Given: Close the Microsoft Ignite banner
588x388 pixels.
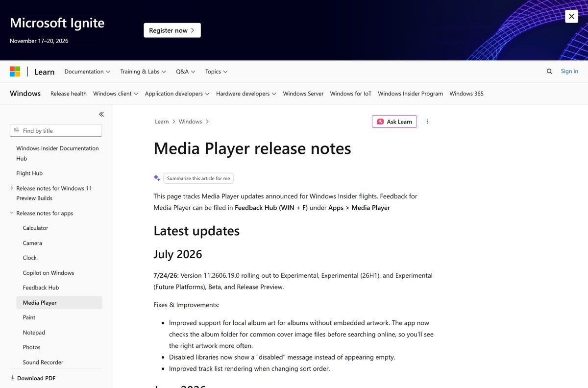Looking at the screenshot, I should coord(571,16).
